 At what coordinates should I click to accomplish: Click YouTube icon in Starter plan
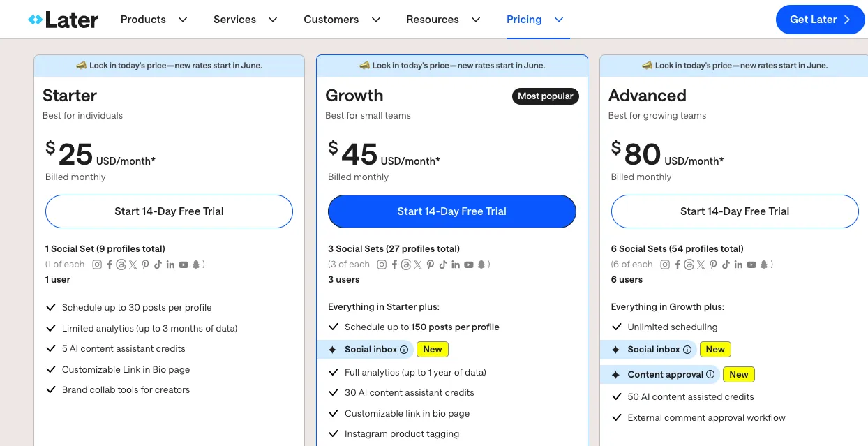click(184, 265)
